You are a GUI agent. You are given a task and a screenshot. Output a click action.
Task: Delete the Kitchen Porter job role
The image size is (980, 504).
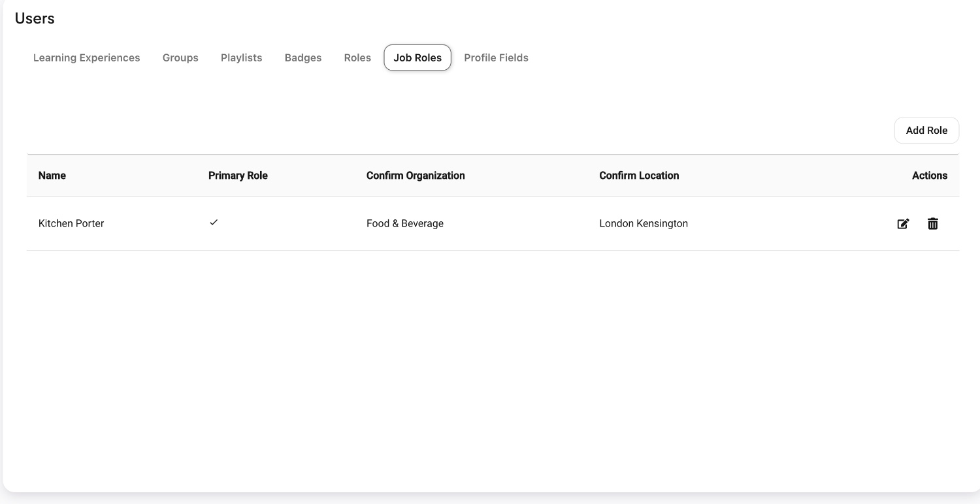933,224
